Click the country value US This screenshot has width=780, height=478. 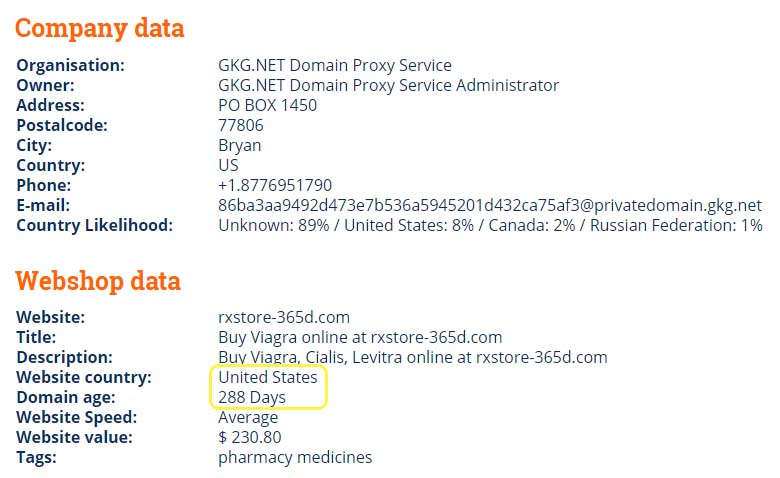(228, 165)
